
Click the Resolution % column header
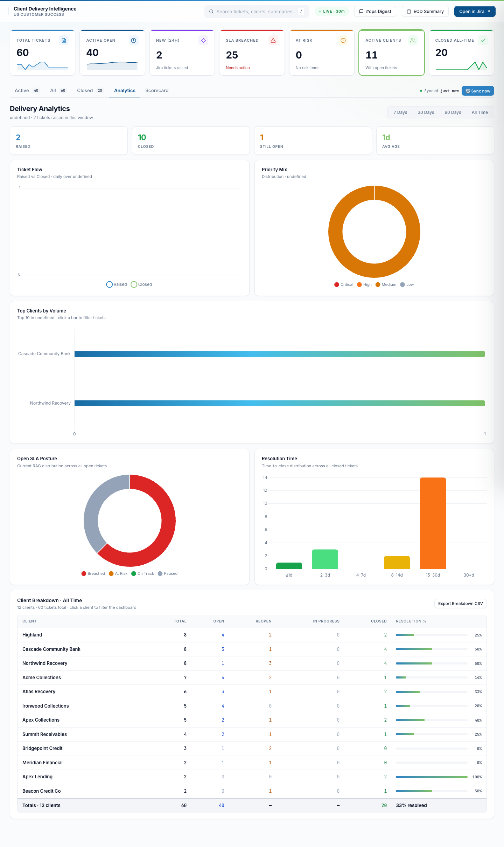411,621
